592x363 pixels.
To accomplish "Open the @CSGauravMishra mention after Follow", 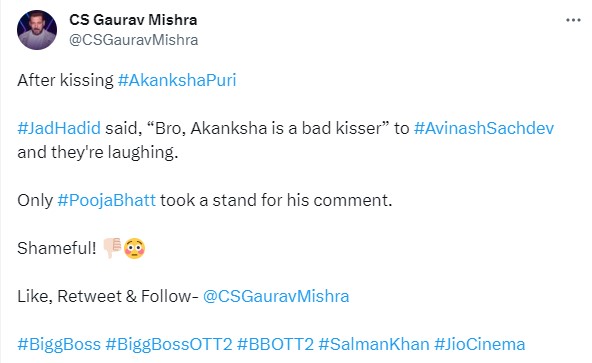I will coord(276,296).
